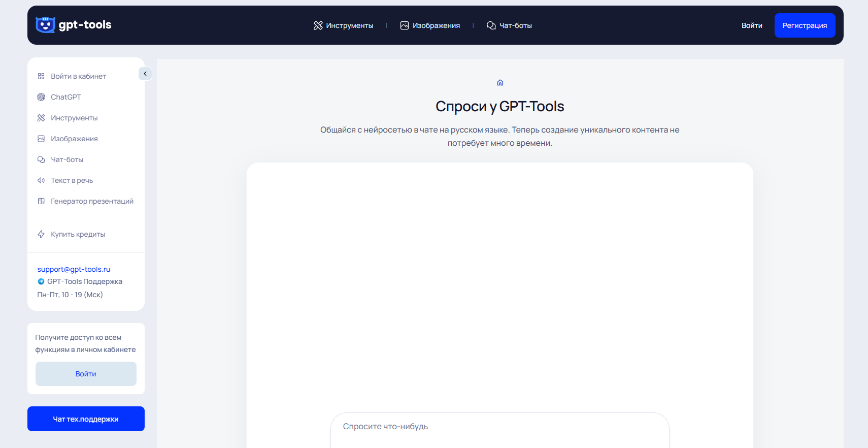
Task: Click Войти in the top header
Action: click(x=752, y=25)
